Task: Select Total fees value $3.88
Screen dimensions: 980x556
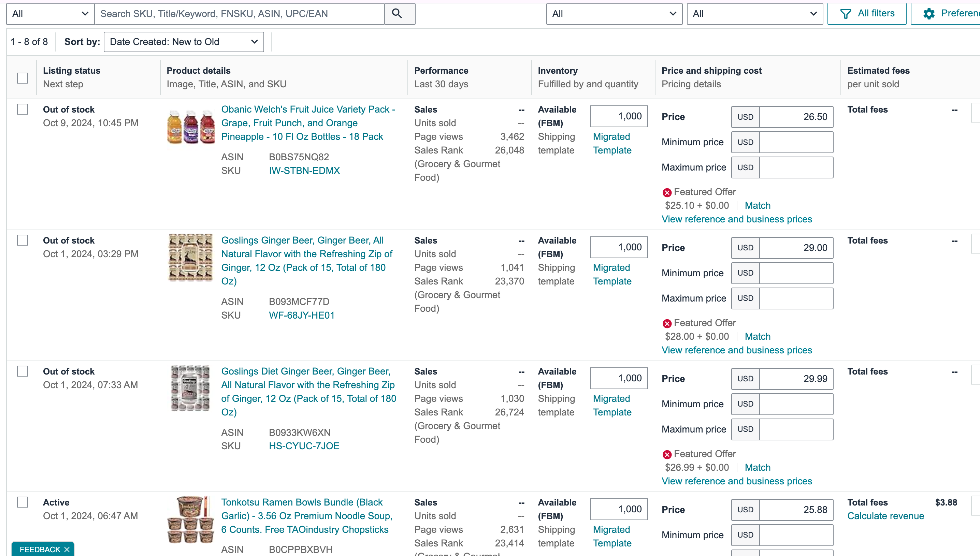Action: click(946, 502)
